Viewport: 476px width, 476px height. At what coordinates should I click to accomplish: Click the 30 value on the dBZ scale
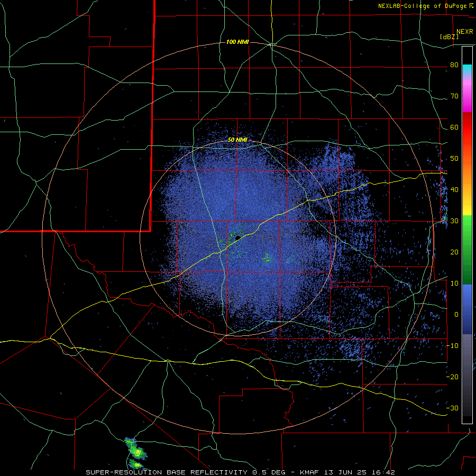(x=454, y=221)
